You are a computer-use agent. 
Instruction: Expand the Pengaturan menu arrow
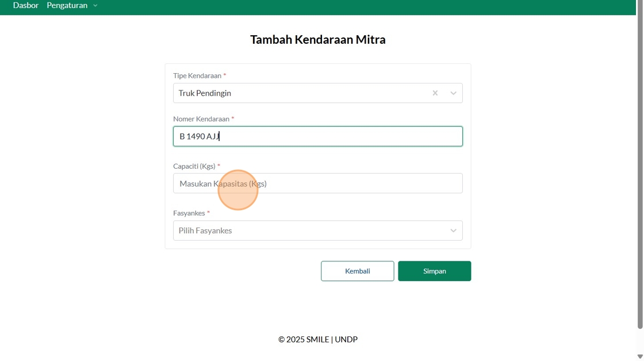coord(95,6)
